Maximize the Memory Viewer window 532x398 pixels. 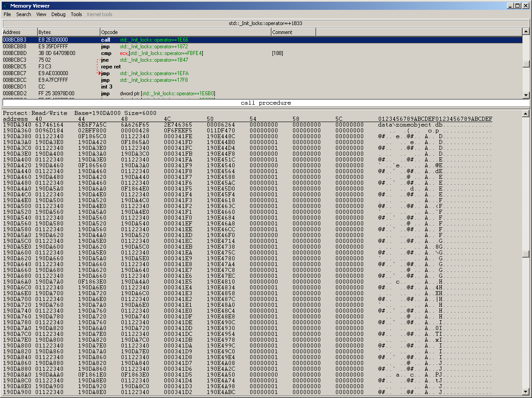coord(517,5)
